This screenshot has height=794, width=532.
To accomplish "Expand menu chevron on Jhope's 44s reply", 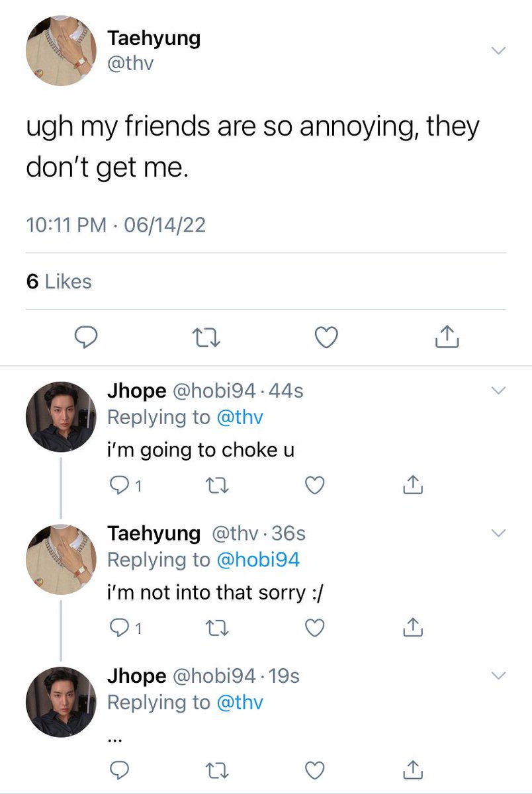I will (x=498, y=391).
